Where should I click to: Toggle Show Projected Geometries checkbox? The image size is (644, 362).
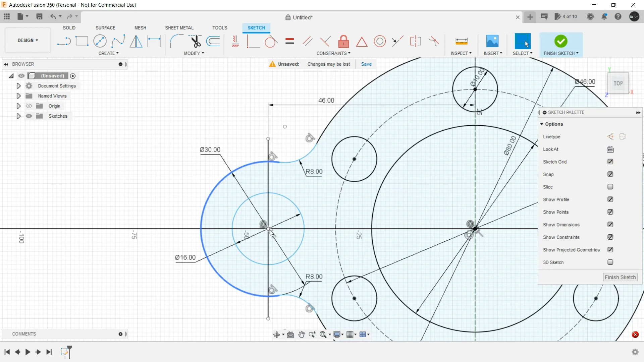tap(610, 250)
